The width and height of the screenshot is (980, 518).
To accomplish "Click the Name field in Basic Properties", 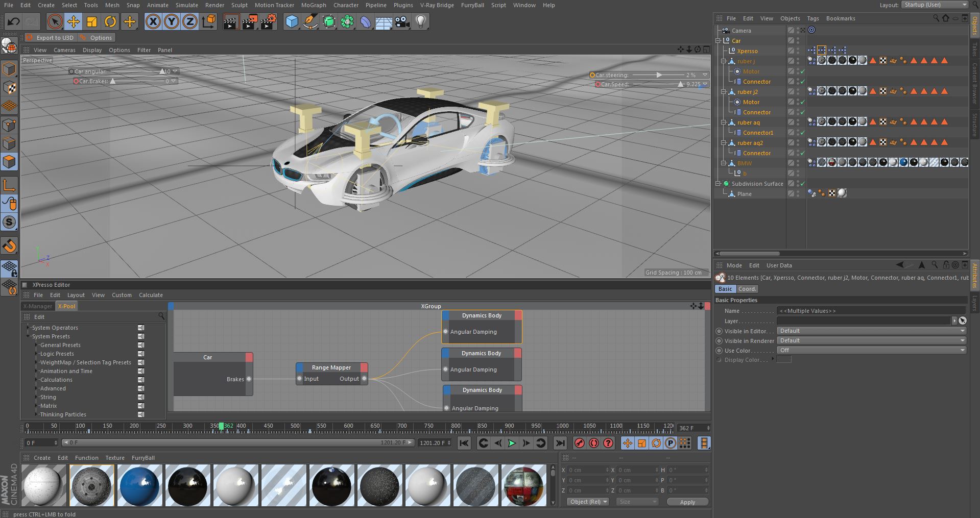I will [872, 311].
